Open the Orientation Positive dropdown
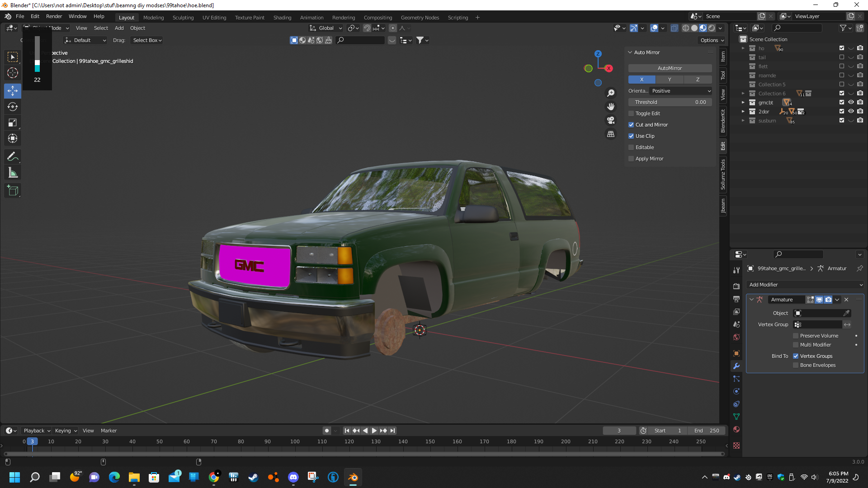This screenshot has width=868, height=488. (x=681, y=91)
